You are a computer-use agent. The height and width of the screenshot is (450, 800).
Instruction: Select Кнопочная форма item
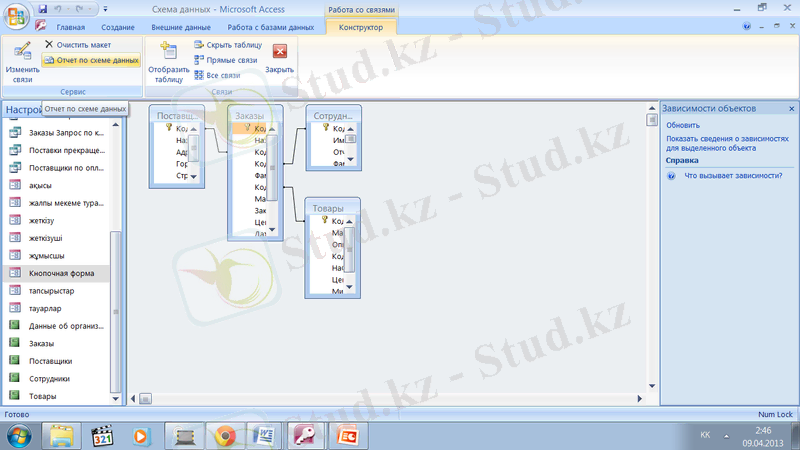(57, 273)
